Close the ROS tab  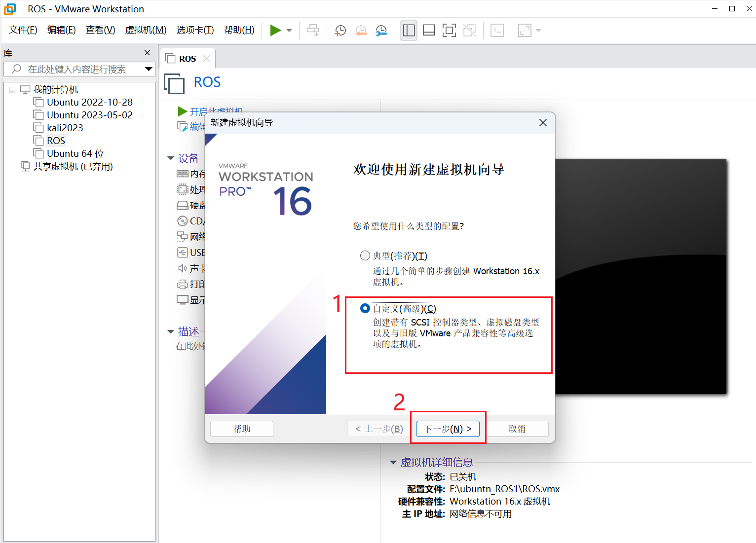coord(207,58)
